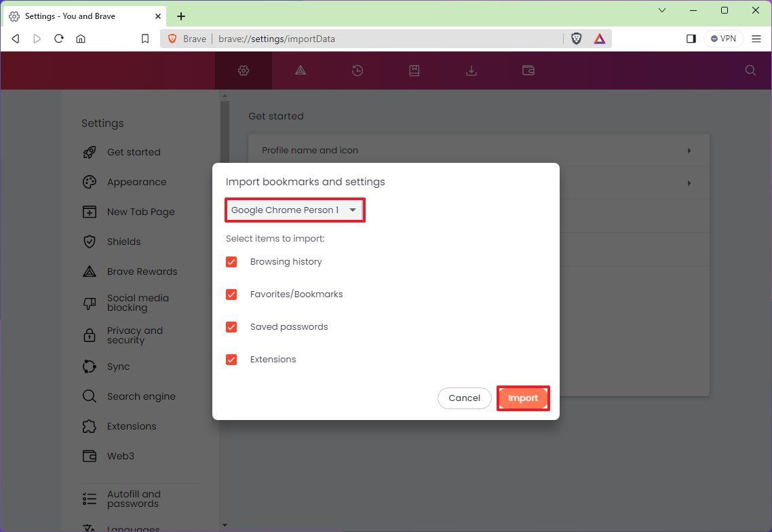
Task: Open Brave Wallet from the banner
Action: pos(528,71)
